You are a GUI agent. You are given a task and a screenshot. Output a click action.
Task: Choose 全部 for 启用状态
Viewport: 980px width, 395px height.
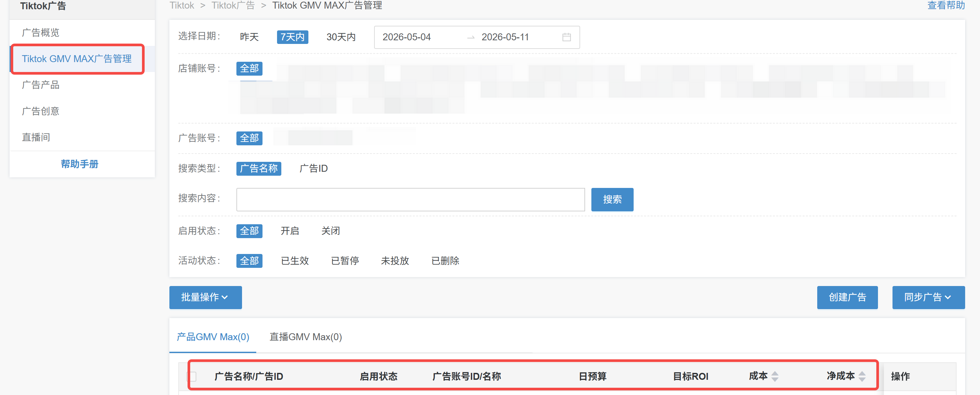point(249,231)
